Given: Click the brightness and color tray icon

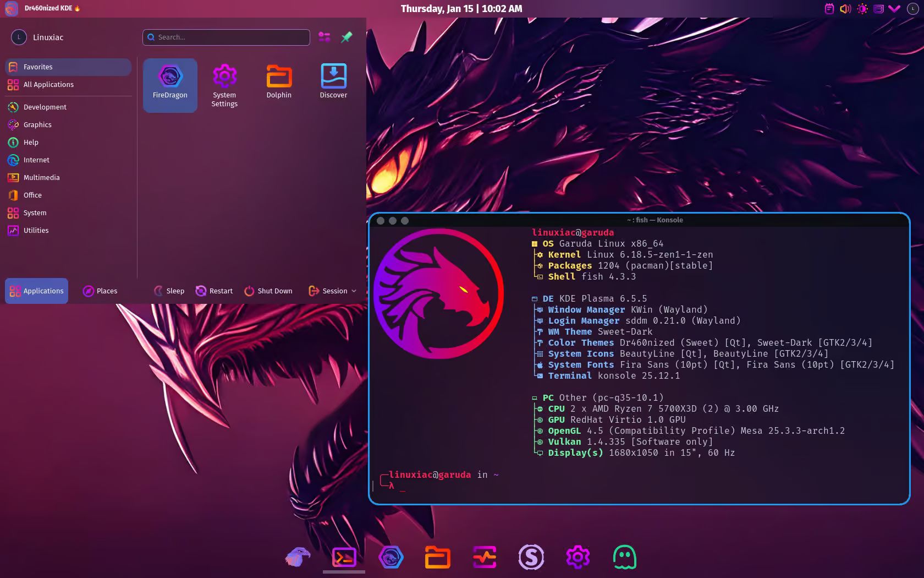Looking at the screenshot, I should (x=862, y=9).
